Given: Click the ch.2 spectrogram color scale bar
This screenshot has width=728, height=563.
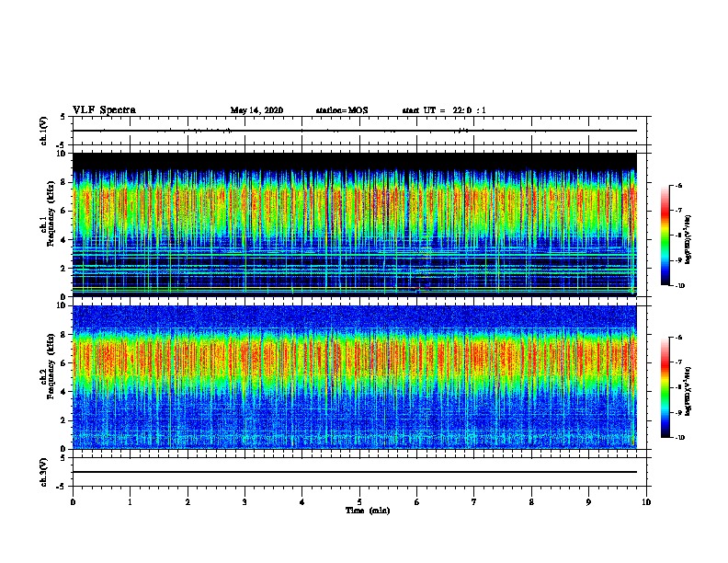Looking at the screenshot, I should click(665, 387).
